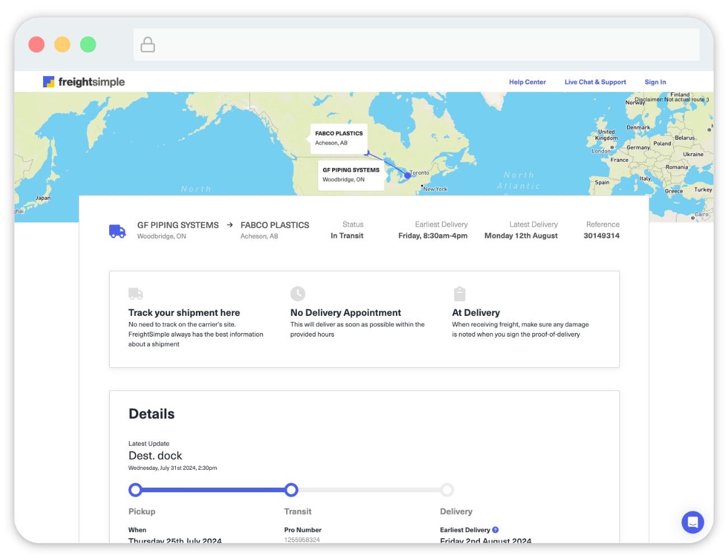728x560 pixels.
Task: Open the Help Center link
Action: [527, 82]
